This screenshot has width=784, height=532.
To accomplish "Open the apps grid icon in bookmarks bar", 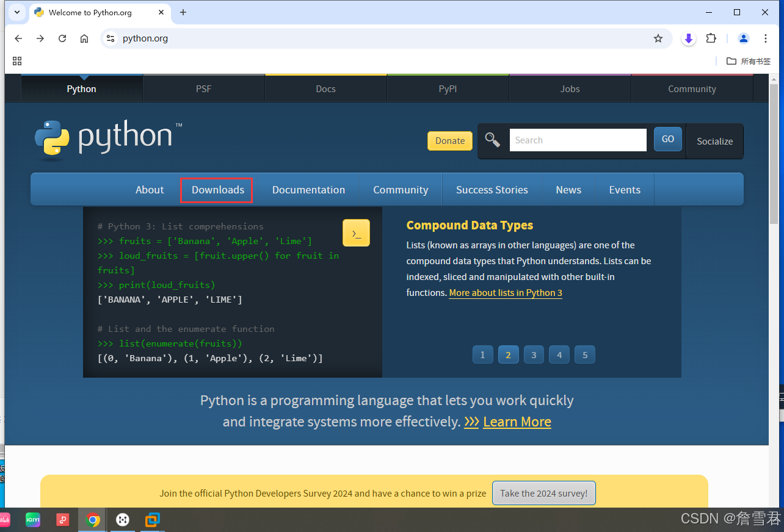I will pos(17,61).
